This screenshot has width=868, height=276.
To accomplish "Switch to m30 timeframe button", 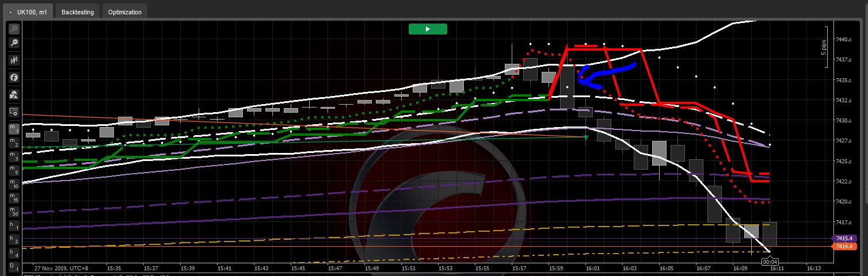I will click(14, 212).
